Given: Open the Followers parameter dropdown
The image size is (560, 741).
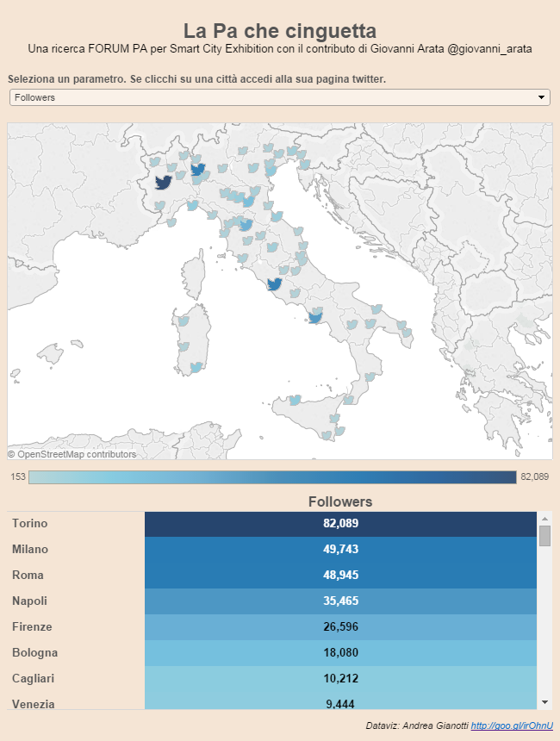Looking at the screenshot, I should point(279,97).
